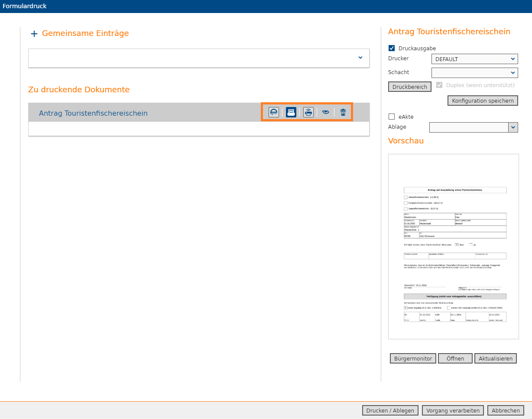Click the wireless printer icon
Image resolution: width=532 pixels, height=419 pixels.
pyautogui.click(x=308, y=112)
